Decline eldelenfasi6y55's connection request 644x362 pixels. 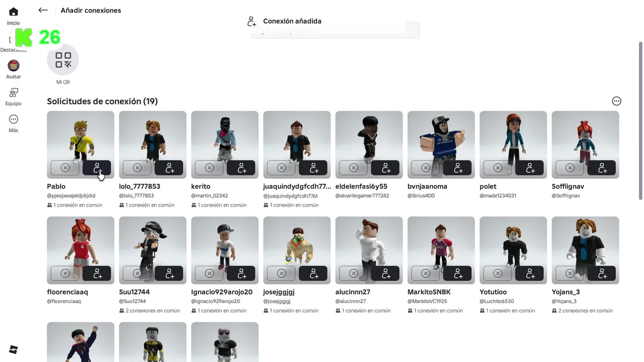(353, 167)
